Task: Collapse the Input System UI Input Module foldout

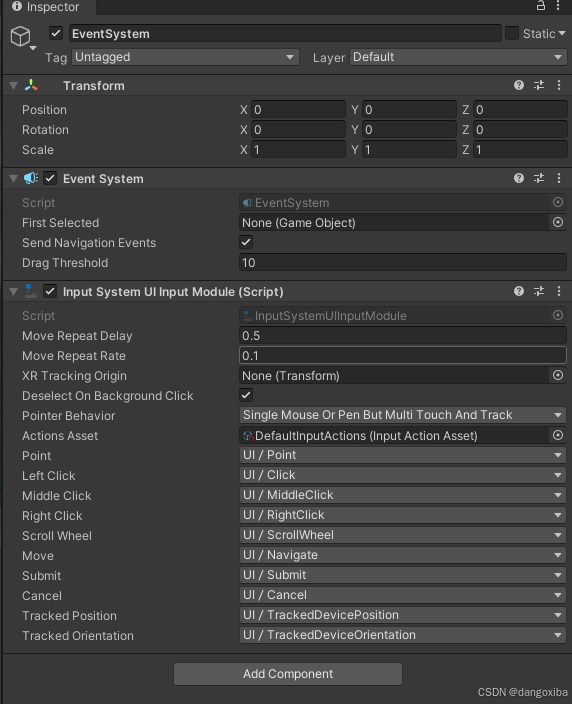Action: pyautogui.click(x=13, y=291)
